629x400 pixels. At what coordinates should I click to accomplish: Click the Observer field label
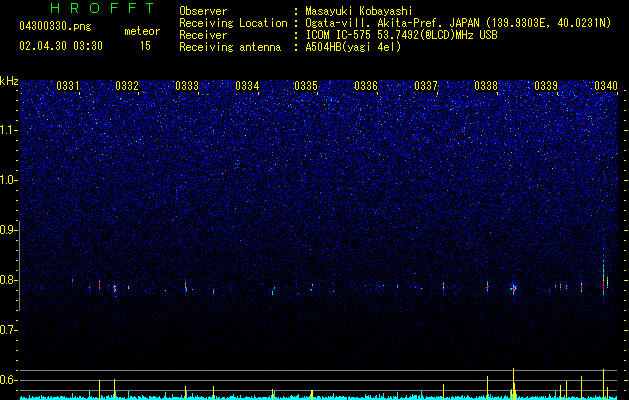203,11
